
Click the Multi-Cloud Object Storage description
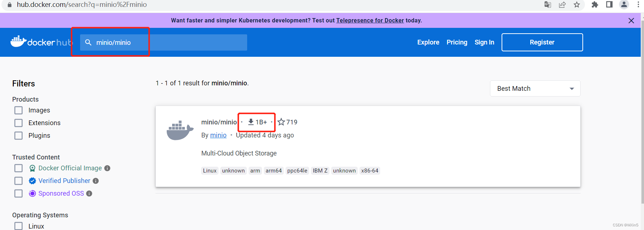pos(239,153)
